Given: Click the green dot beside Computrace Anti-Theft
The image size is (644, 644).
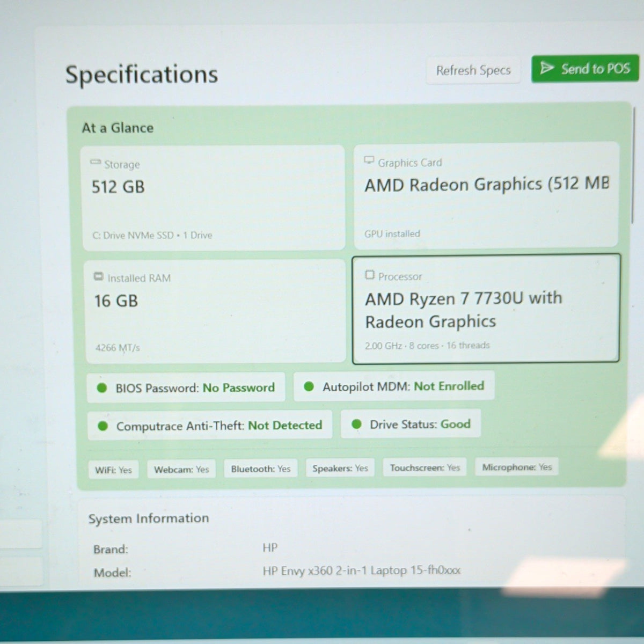Looking at the screenshot, I should (x=103, y=426).
